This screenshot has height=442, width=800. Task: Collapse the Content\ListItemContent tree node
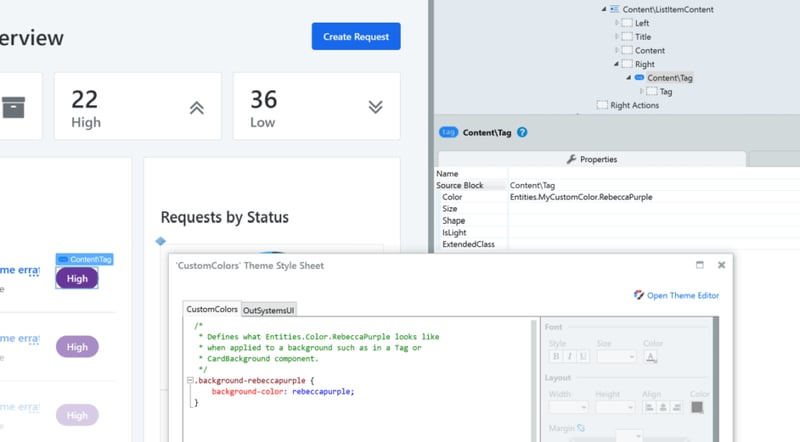pos(604,9)
